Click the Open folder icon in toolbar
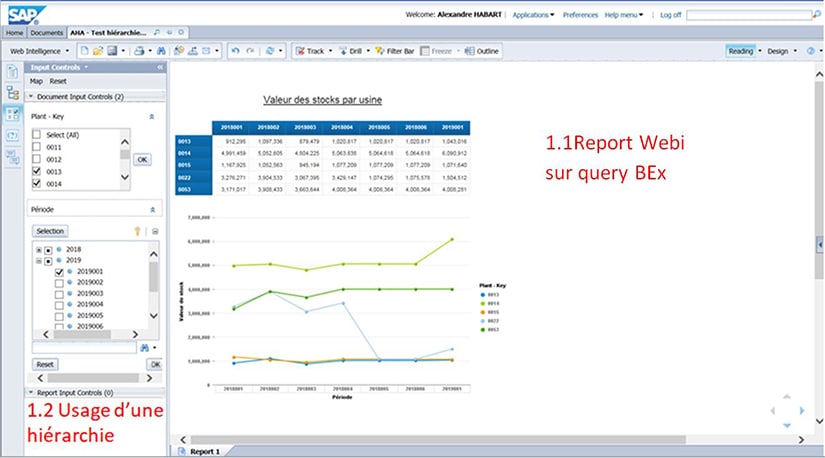825x458 pixels. click(98, 51)
